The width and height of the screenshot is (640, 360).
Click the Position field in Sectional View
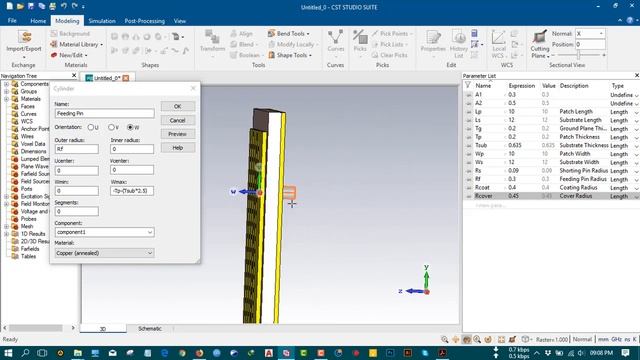click(x=590, y=44)
